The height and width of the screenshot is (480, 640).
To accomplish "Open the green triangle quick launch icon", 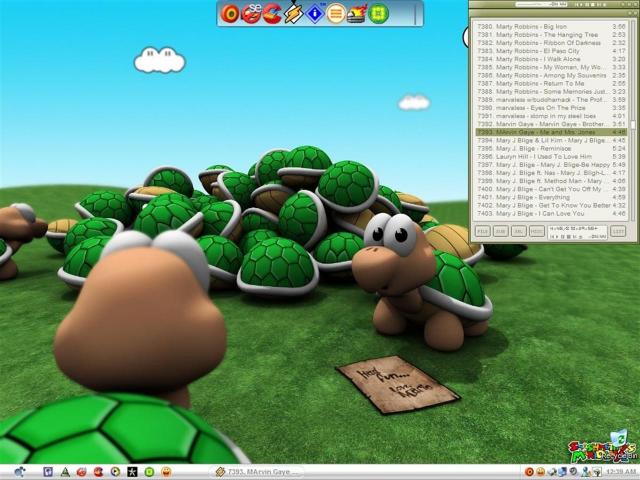I will coord(64,472).
